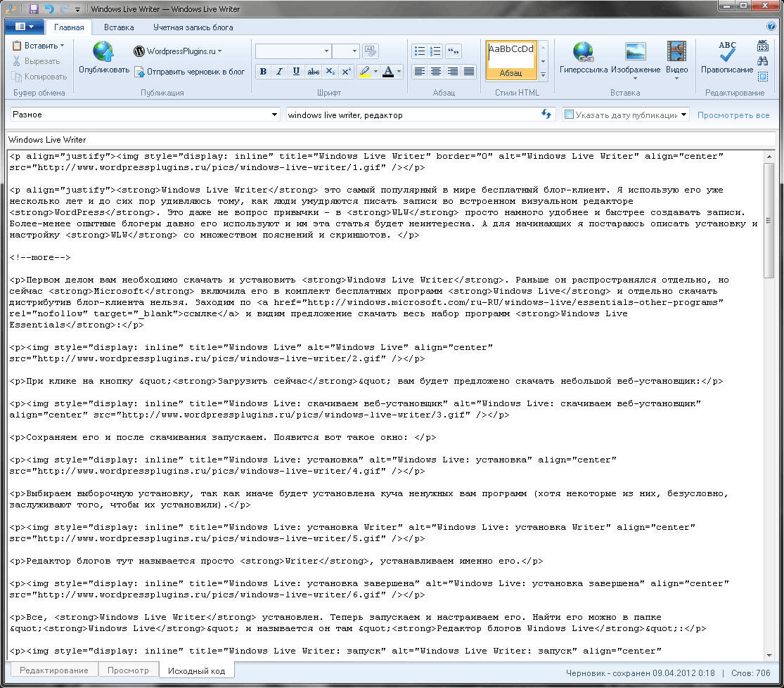784x688 pixels.
Task: Click the Правописание spell check button
Action: point(726,58)
